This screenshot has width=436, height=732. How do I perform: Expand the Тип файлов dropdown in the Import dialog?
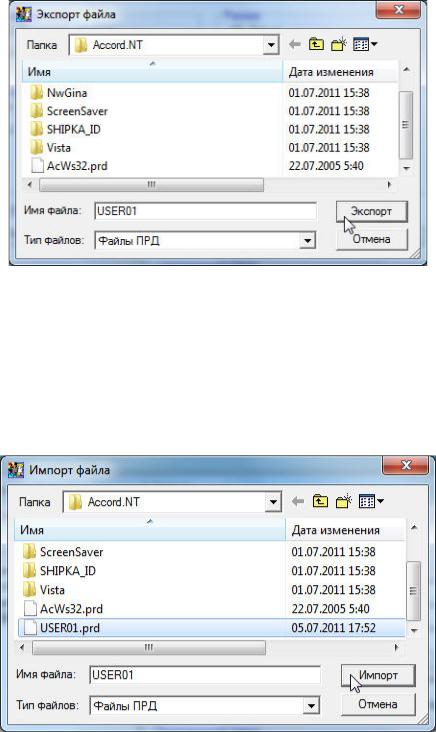tap(311, 705)
